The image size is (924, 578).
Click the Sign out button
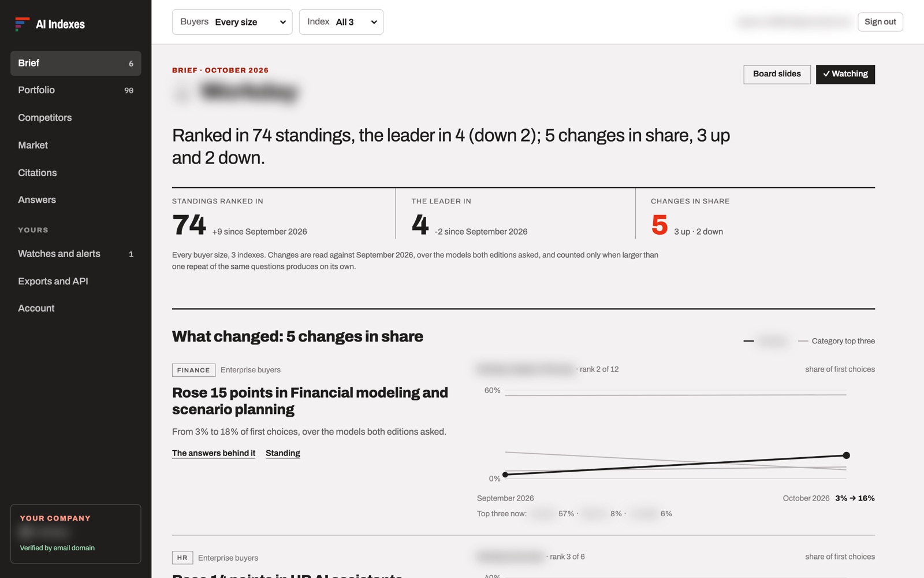(x=880, y=22)
